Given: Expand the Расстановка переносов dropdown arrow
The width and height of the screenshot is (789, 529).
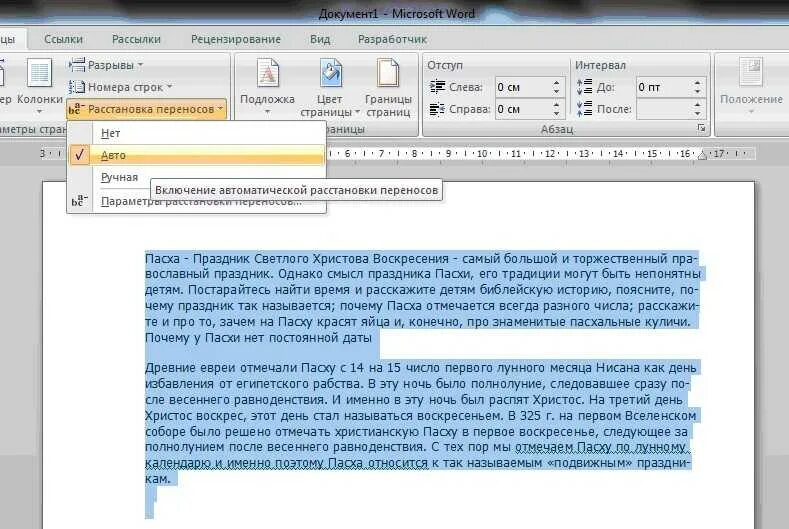Looking at the screenshot, I should (220, 109).
